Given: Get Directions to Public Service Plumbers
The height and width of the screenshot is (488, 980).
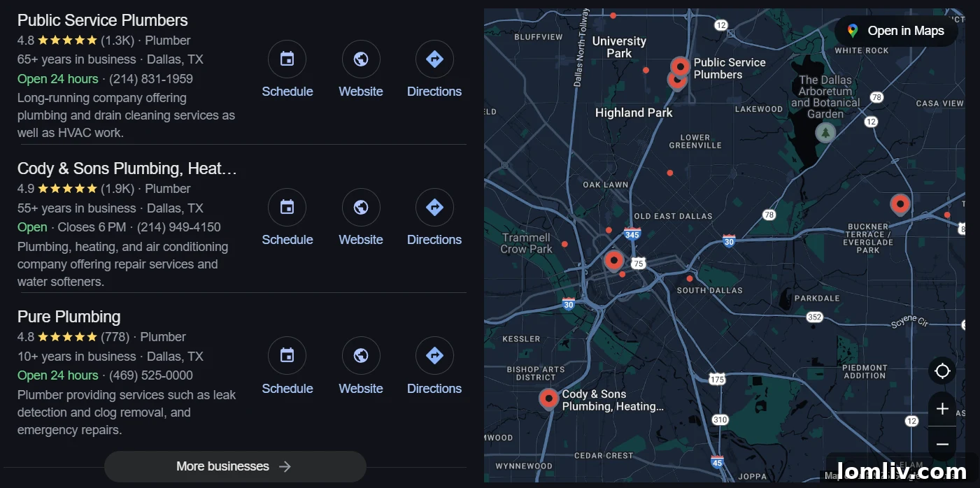Looking at the screenshot, I should click(x=434, y=59).
